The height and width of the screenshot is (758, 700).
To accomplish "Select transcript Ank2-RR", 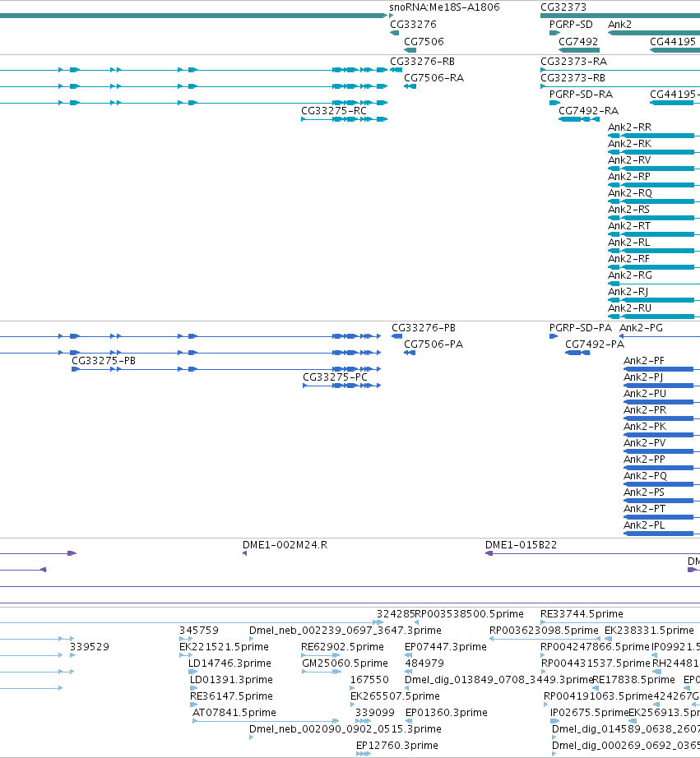I will (x=630, y=127).
